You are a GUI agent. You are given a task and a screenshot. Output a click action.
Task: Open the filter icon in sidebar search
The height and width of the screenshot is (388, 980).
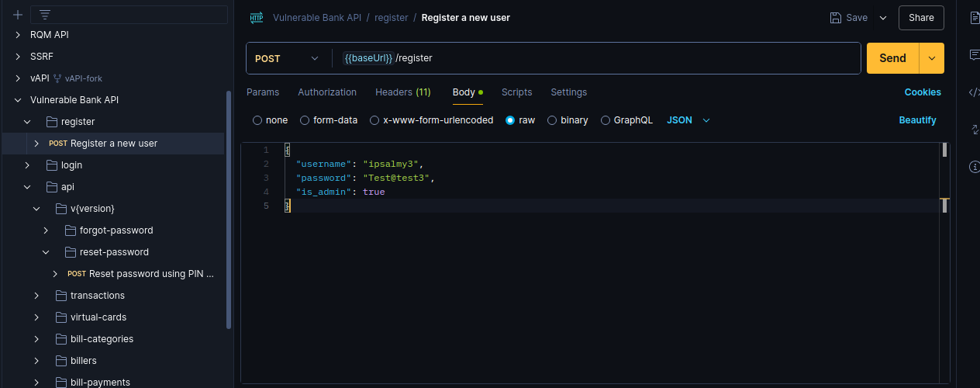point(45,15)
